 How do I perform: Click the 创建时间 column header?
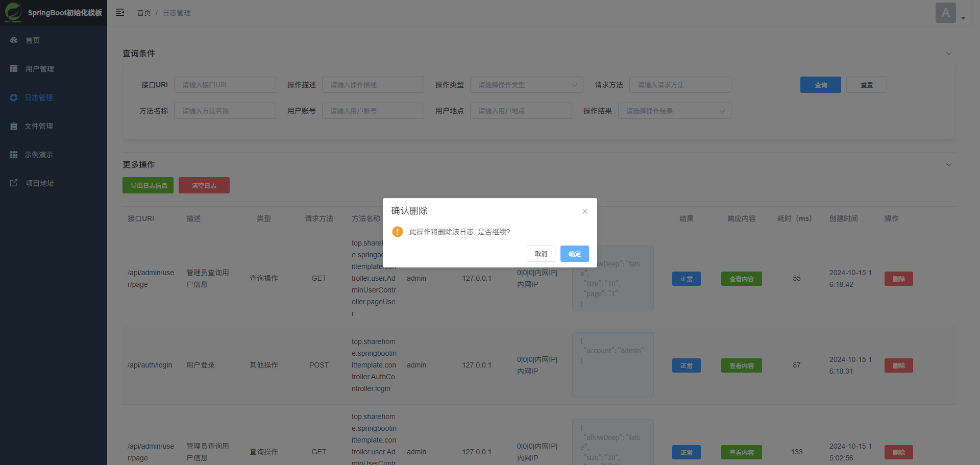844,218
